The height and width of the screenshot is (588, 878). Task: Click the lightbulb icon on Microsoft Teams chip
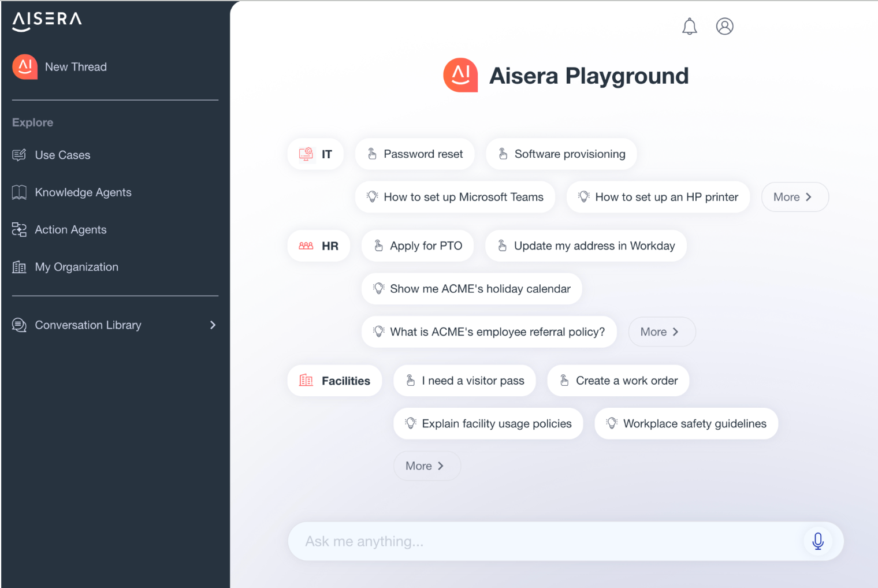(x=373, y=197)
